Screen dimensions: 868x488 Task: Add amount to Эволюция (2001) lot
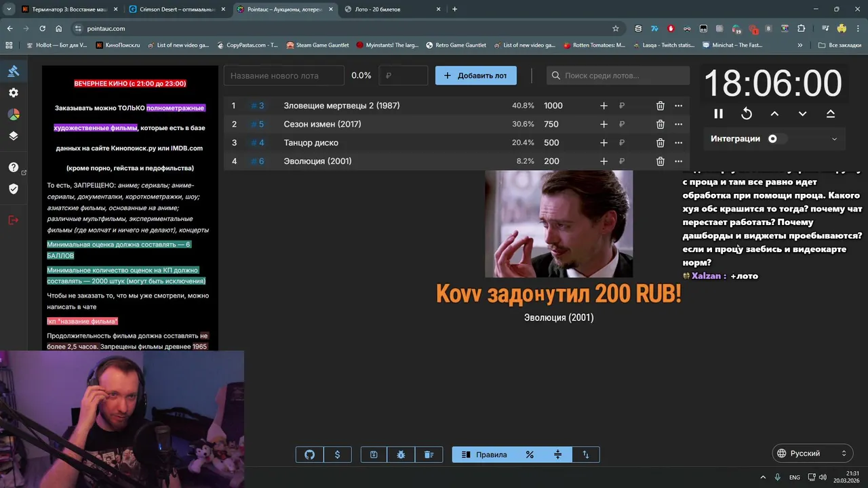(x=604, y=161)
